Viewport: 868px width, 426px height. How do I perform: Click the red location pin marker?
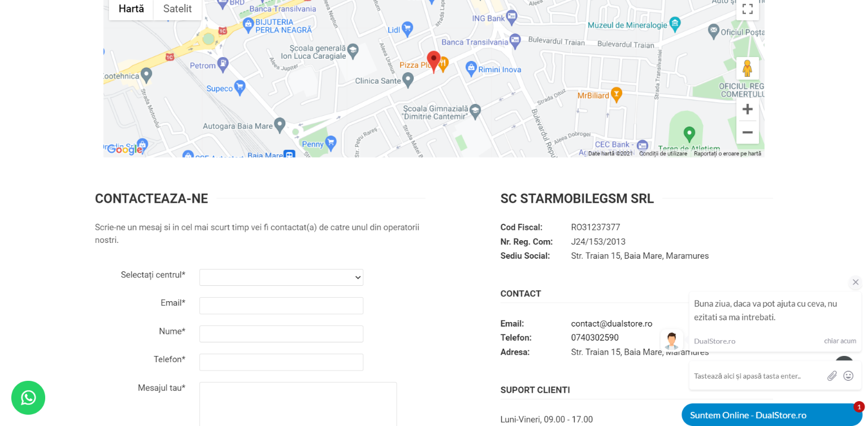pyautogui.click(x=433, y=60)
